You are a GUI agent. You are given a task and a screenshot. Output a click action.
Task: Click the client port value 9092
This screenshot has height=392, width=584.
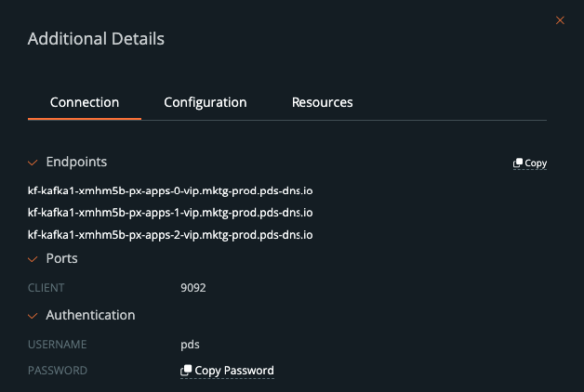coord(193,288)
